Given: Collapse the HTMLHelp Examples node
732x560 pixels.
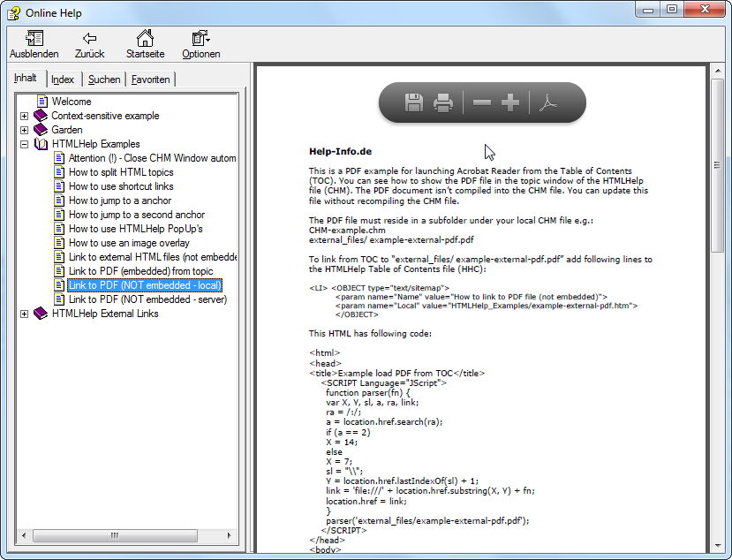Looking at the screenshot, I should [24, 144].
